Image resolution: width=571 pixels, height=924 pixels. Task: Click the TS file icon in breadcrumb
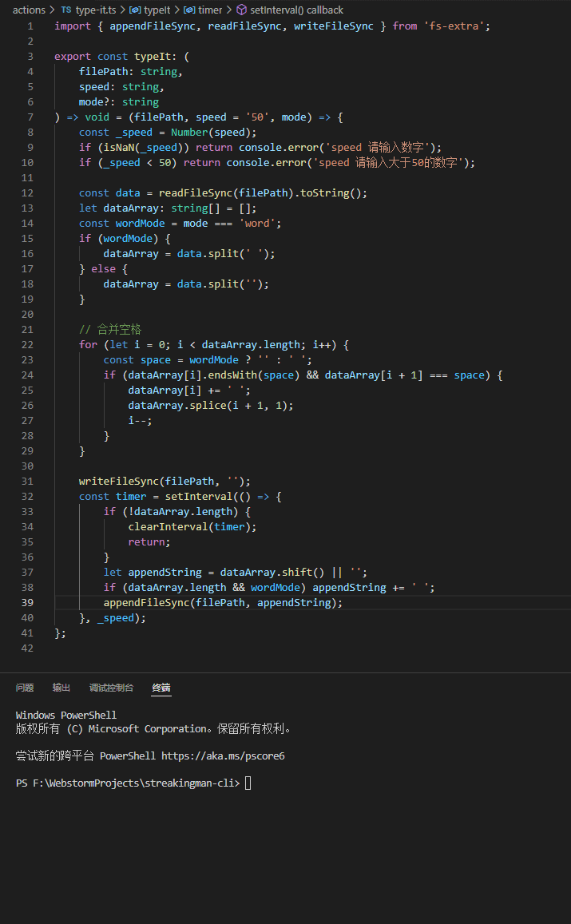(65, 10)
